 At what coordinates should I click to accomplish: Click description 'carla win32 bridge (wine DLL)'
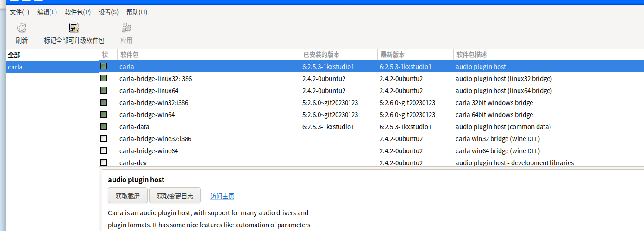498,139
